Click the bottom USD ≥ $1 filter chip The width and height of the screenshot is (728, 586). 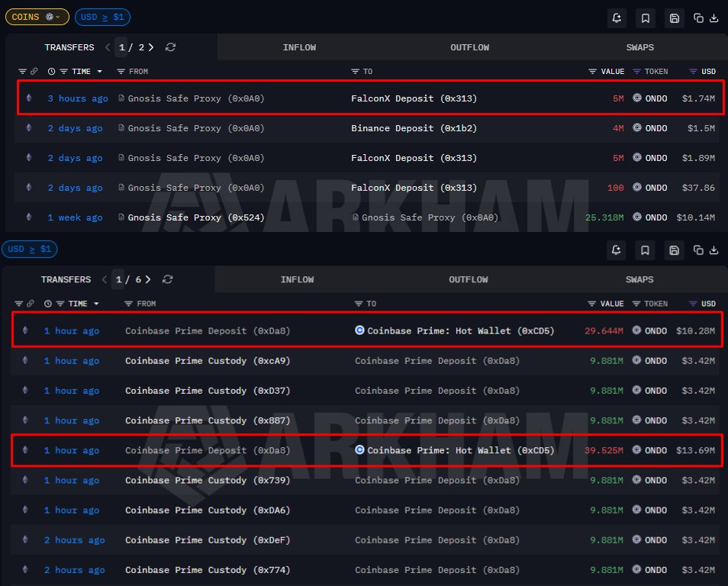pos(29,250)
